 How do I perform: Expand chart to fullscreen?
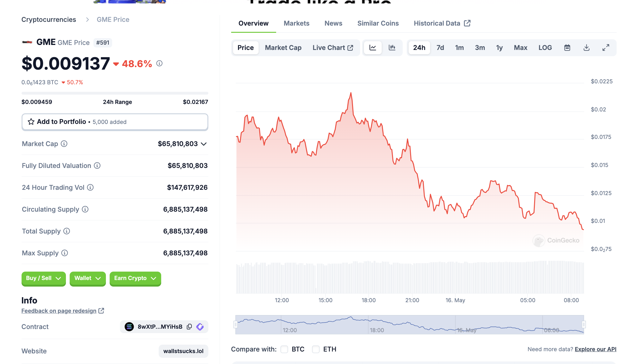[x=606, y=48]
